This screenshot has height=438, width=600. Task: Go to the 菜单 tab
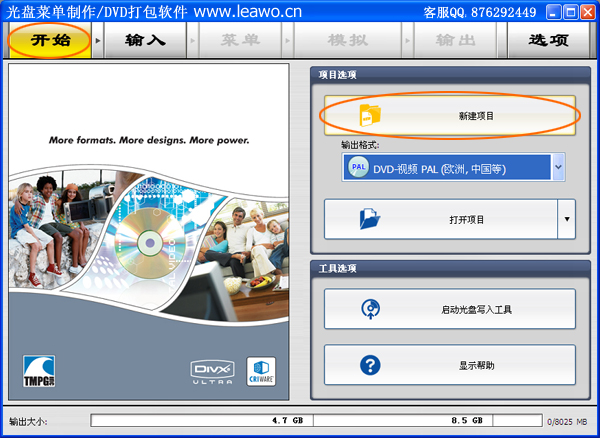tap(240, 40)
